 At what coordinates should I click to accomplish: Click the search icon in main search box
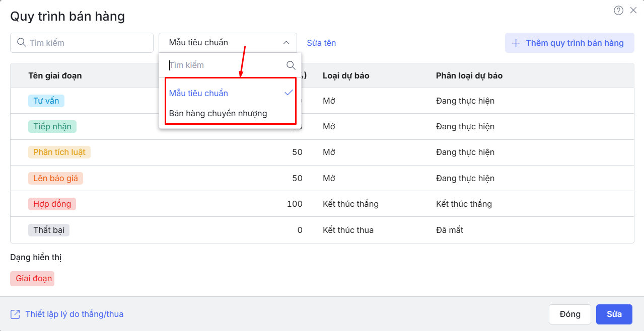[22, 43]
